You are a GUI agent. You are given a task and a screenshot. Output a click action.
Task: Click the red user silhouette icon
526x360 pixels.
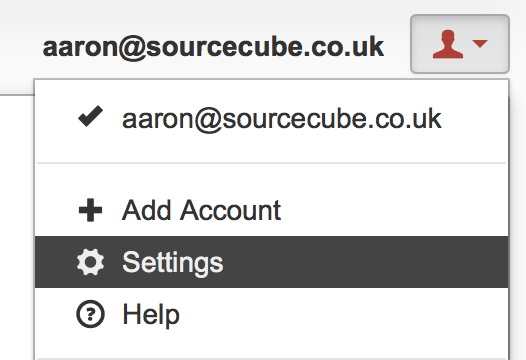[x=448, y=44]
